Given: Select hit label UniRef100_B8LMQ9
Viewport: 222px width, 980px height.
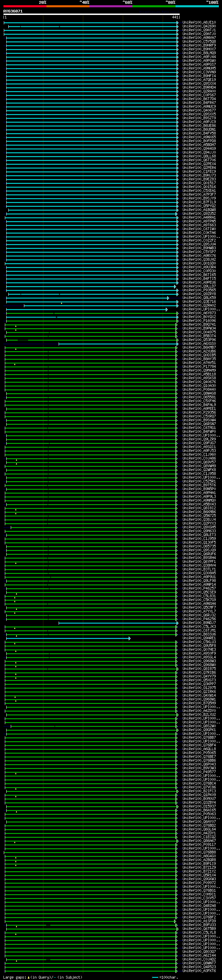Looking at the screenshot, I should click(199, 53).
